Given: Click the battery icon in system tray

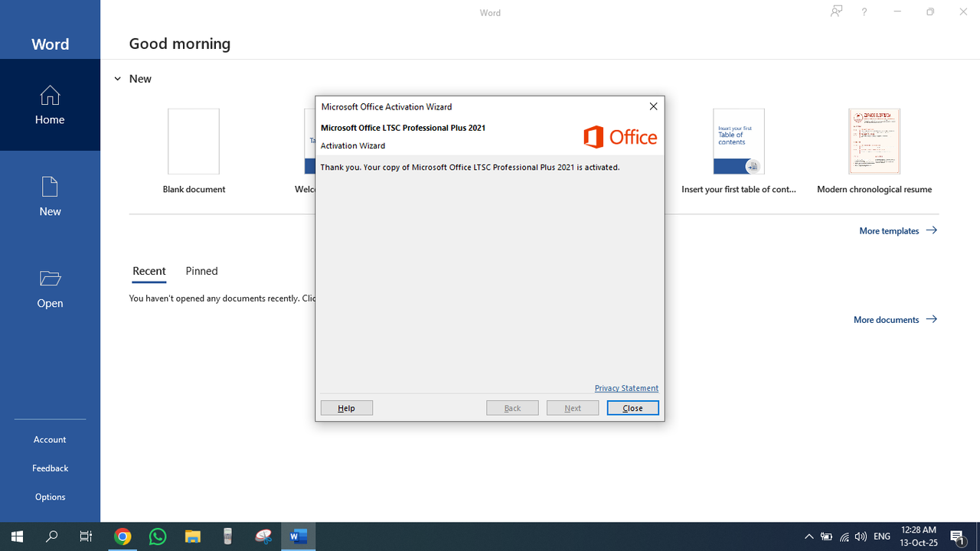Looking at the screenshot, I should pos(826,536).
